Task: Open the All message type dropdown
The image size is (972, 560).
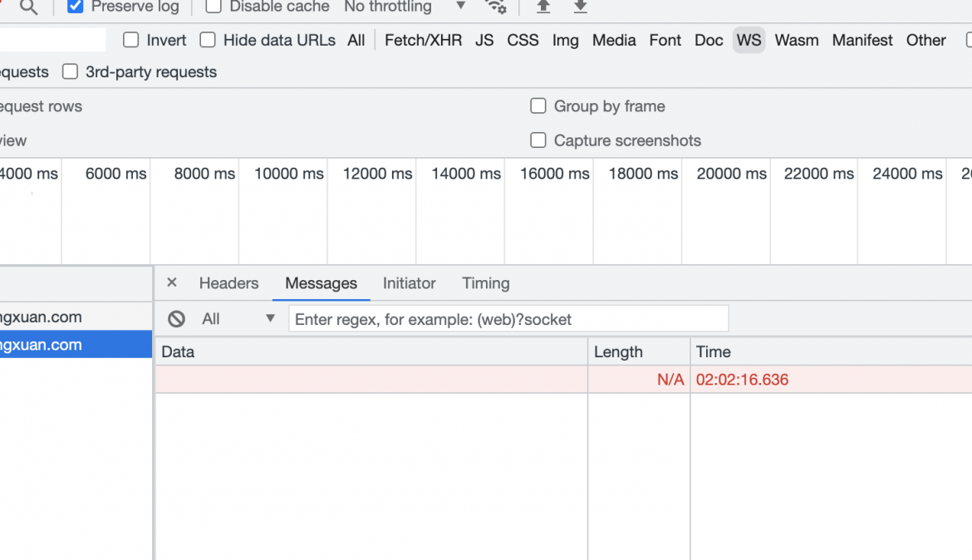Action: pyautogui.click(x=238, y=319)
